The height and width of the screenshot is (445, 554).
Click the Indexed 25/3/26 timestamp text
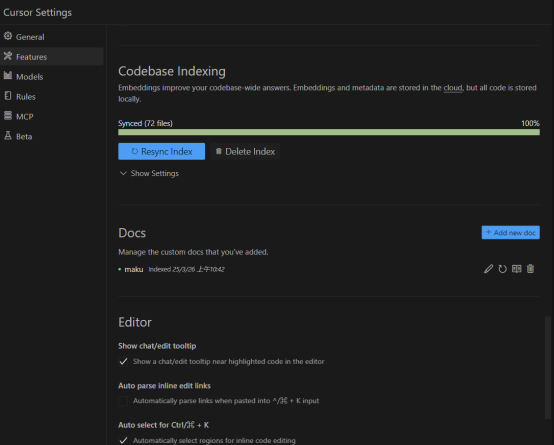click(186, 269)
